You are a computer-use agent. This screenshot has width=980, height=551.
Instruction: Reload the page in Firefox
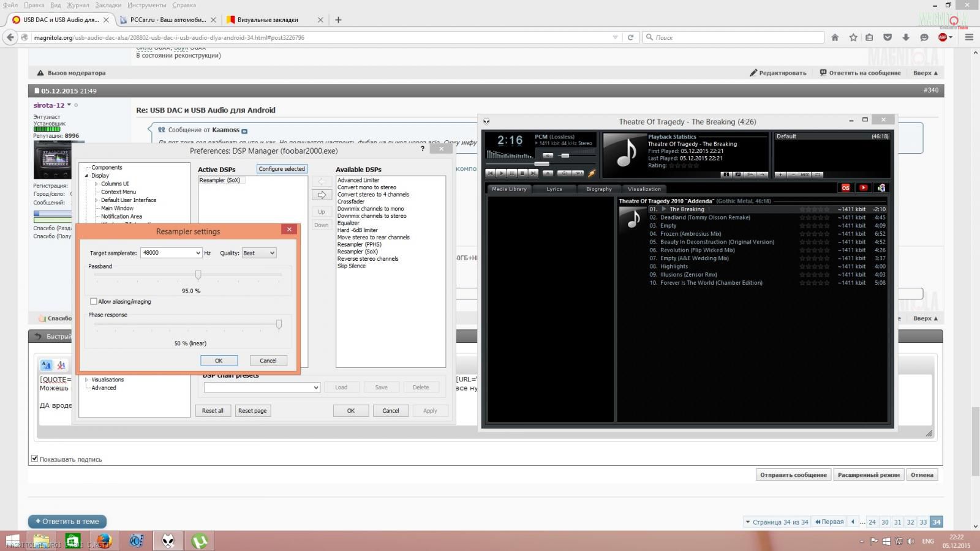pos(630,37)
